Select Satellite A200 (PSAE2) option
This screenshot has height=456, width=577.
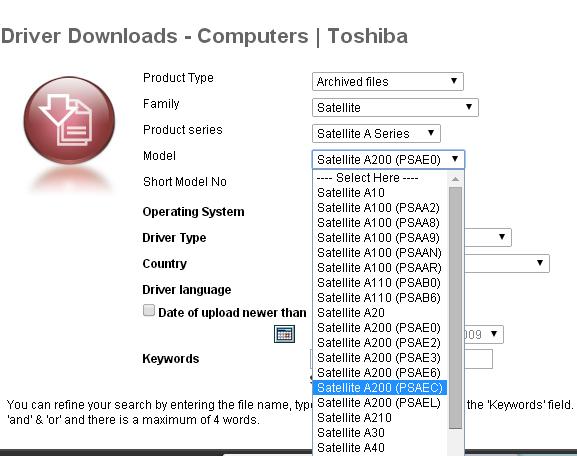[380, 343]
